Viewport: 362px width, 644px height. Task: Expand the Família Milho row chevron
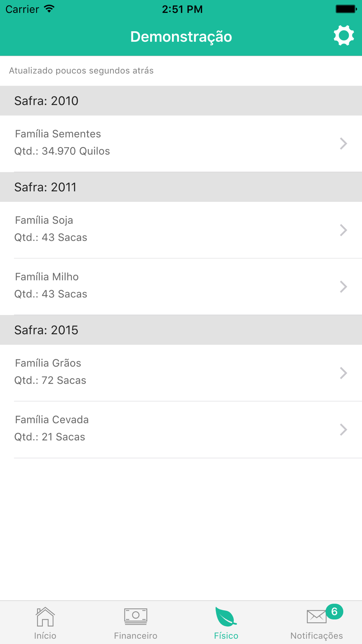[343, 287]
